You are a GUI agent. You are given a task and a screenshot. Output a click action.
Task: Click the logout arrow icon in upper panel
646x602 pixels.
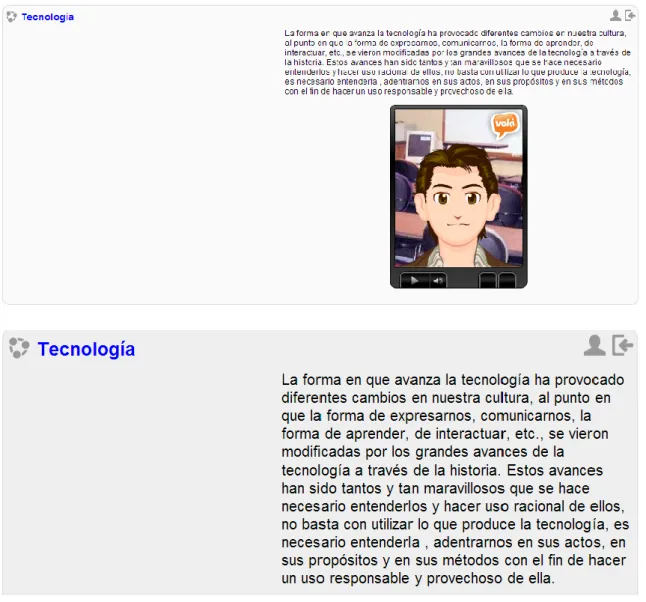[x=630, y=16]
